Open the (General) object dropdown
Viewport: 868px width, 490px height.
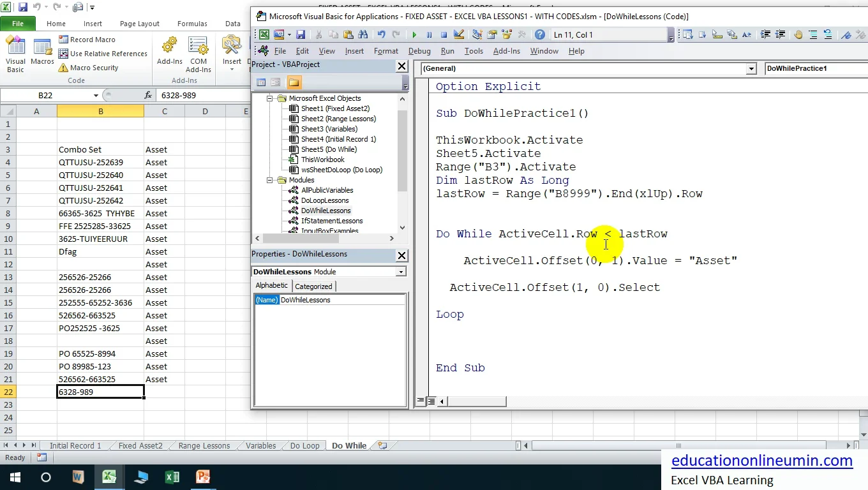[751, 68]
